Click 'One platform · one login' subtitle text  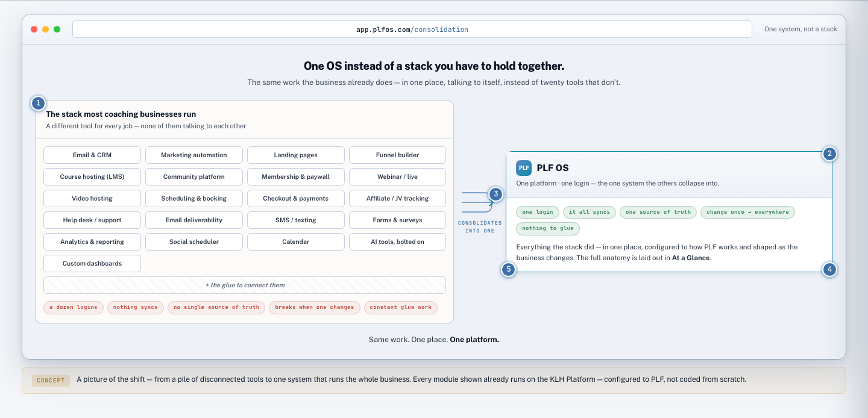point(617,183)
